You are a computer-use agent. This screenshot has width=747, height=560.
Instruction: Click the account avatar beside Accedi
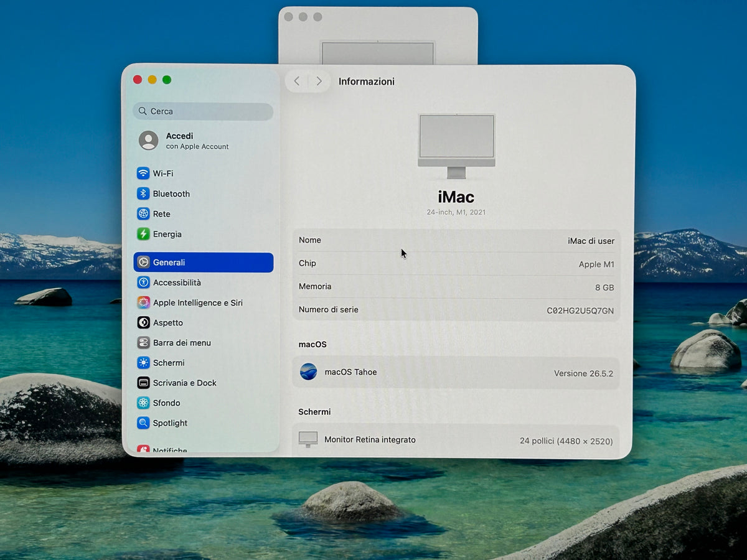(x=148, y=140)
